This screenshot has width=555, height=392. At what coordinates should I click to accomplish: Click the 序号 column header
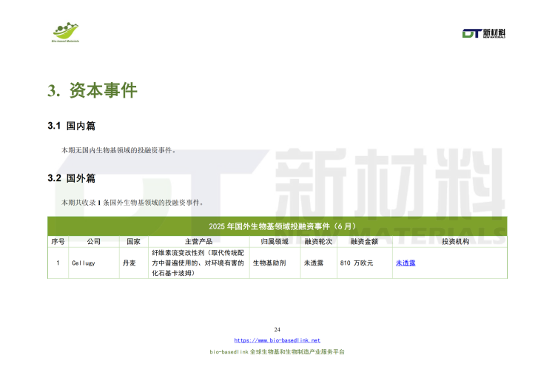click(58, 241)
